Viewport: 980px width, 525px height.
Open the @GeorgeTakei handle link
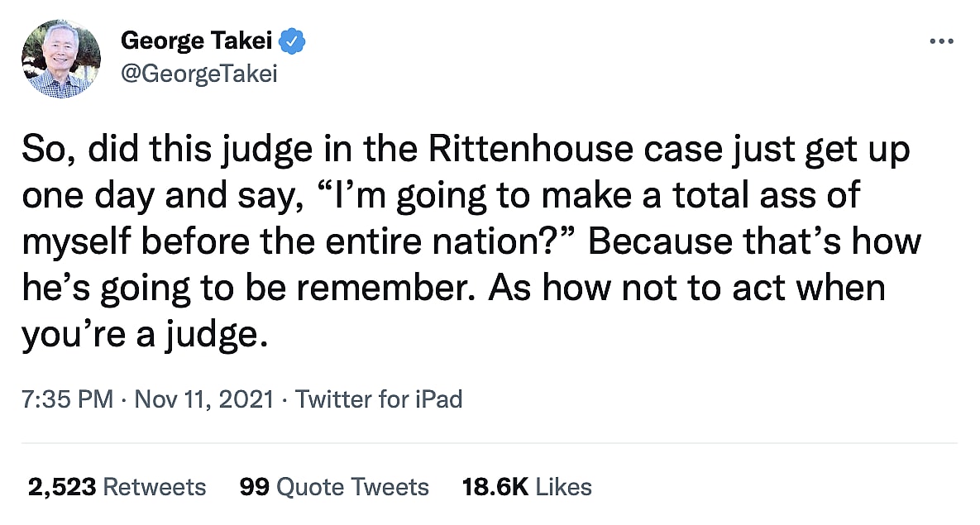point(198,74)
